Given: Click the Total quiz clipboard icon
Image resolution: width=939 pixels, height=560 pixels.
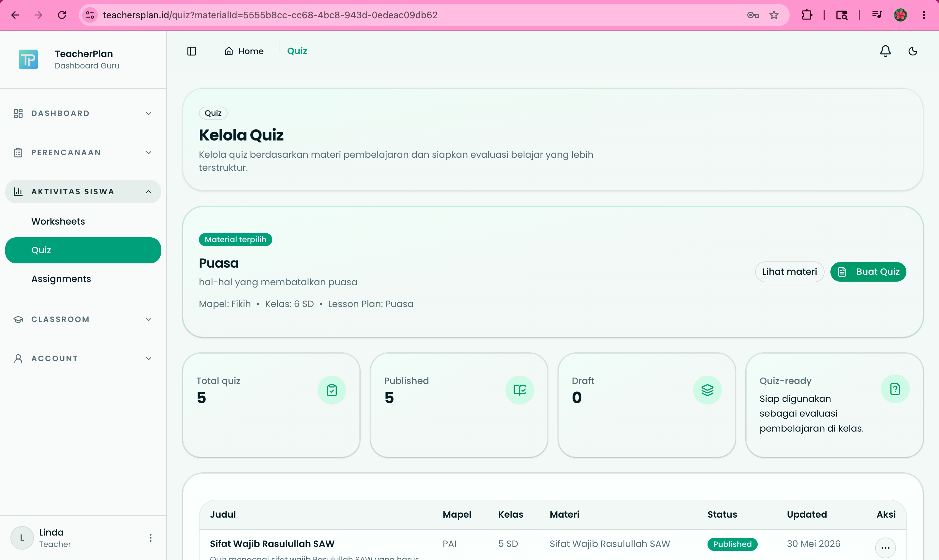Looking at the screenshot, I should coord(332,390).
